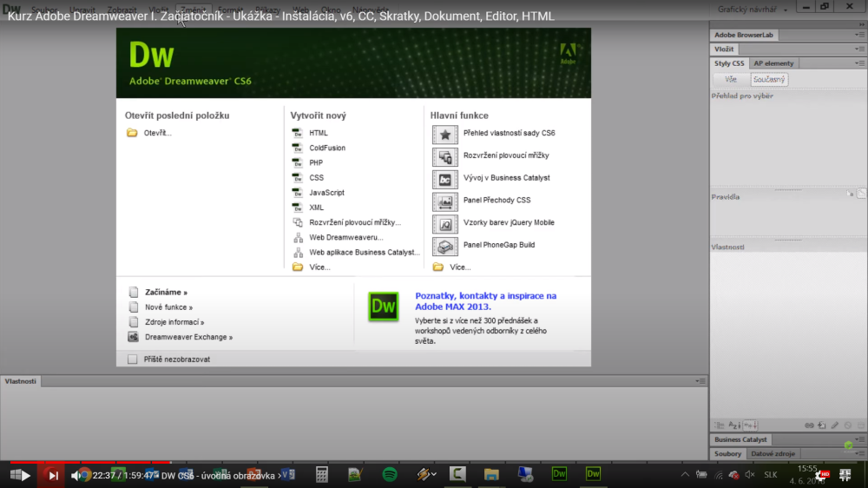
Task: Create a new PHP file
Action: [316, 163]
